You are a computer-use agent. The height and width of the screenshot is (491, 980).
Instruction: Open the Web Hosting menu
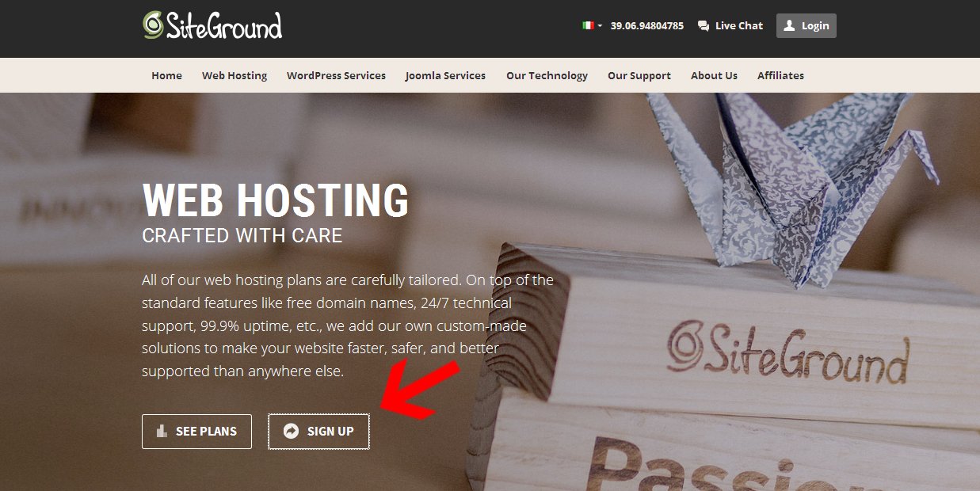pyautogui.click(x=235, y=75)
